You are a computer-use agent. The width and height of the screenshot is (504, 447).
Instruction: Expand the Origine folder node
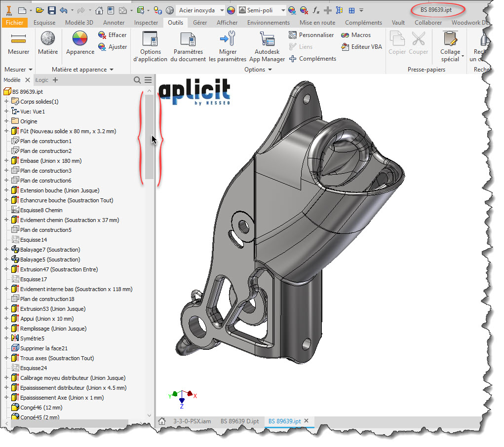click(6, 121)
